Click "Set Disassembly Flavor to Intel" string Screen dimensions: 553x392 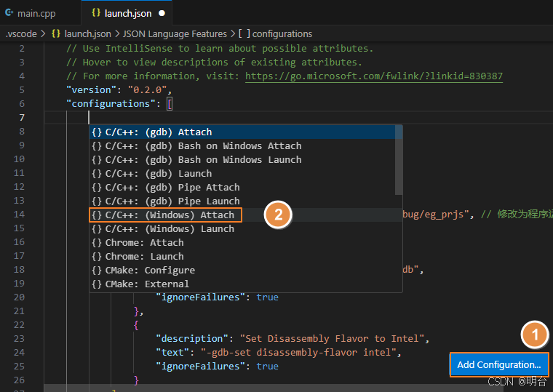[x=333, y=338]
